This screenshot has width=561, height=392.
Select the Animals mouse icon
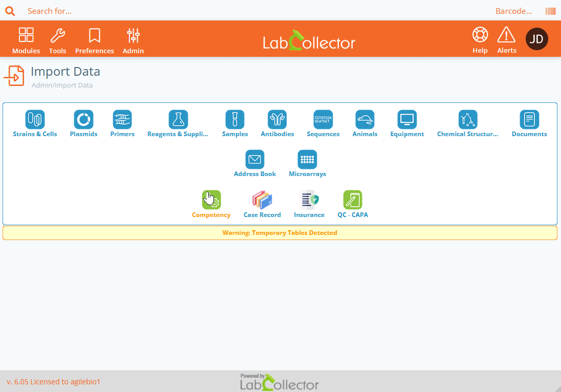coord(365,119)
